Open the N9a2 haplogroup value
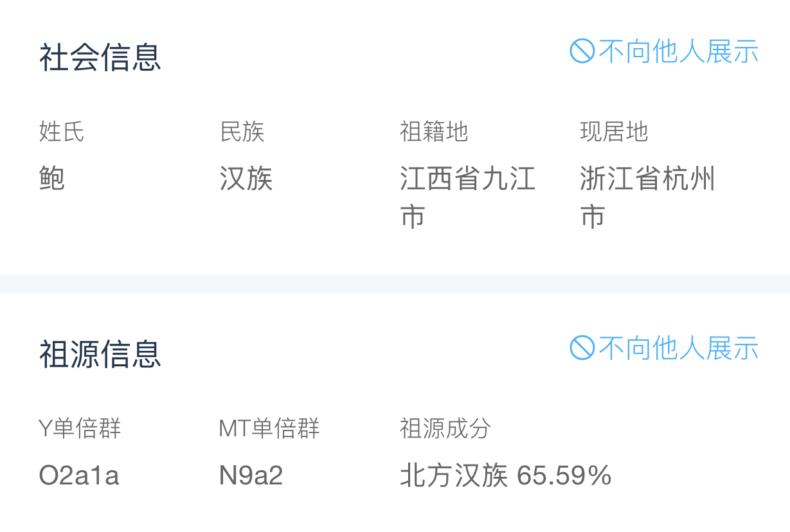Screen dimensions: 790x532 coord(251,475)
